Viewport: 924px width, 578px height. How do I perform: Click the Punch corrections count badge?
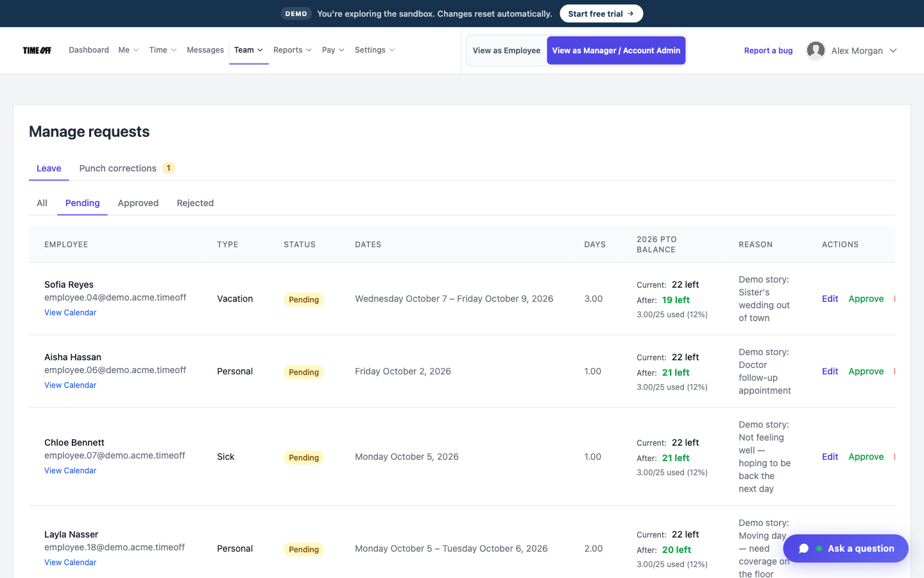point(169,168)
